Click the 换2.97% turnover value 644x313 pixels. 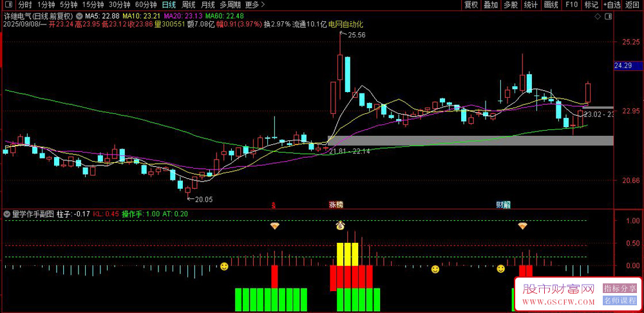(x=277, y=24)
